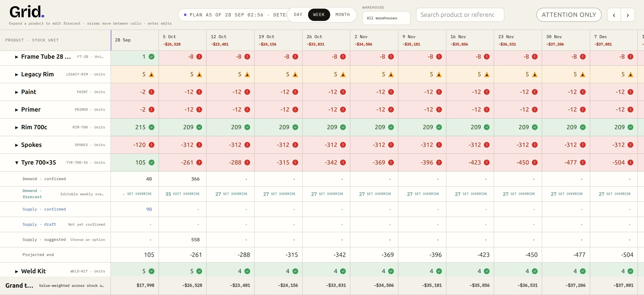Click Set Override for 7 Dec forecast
644x295 pixels.
pos(618,194)
